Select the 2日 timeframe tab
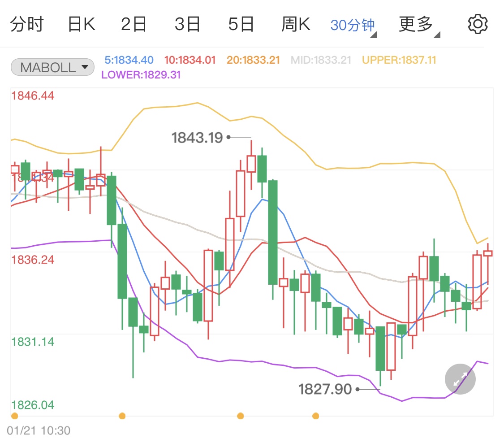Screen dimensions: 504x443 point(134,24)
